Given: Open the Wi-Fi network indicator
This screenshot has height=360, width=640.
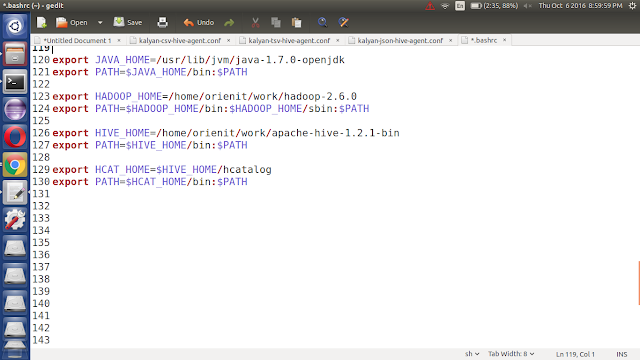Looking at the screenshot, I should (x=445, y=6).
